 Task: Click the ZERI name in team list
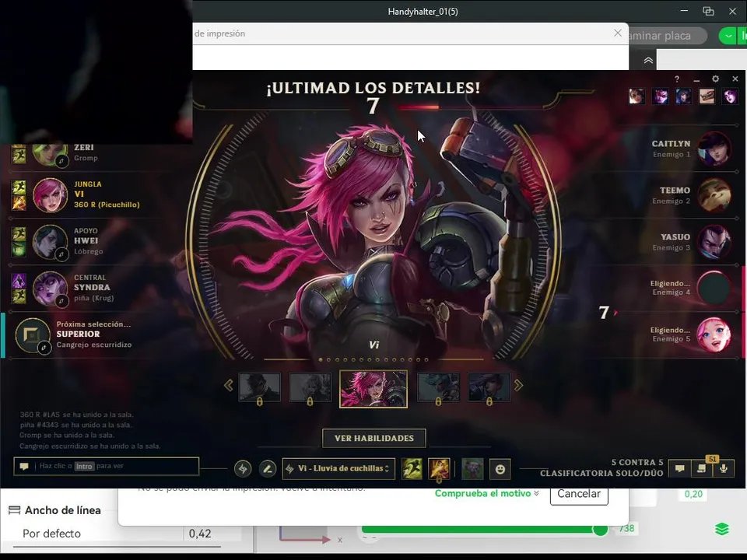click(x=84, y=148)
